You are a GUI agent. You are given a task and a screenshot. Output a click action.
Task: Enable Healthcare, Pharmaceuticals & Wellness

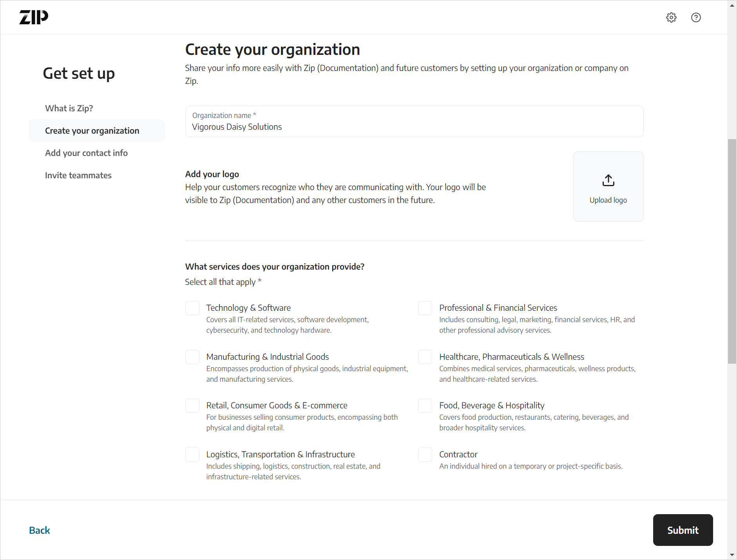(425, 357)
